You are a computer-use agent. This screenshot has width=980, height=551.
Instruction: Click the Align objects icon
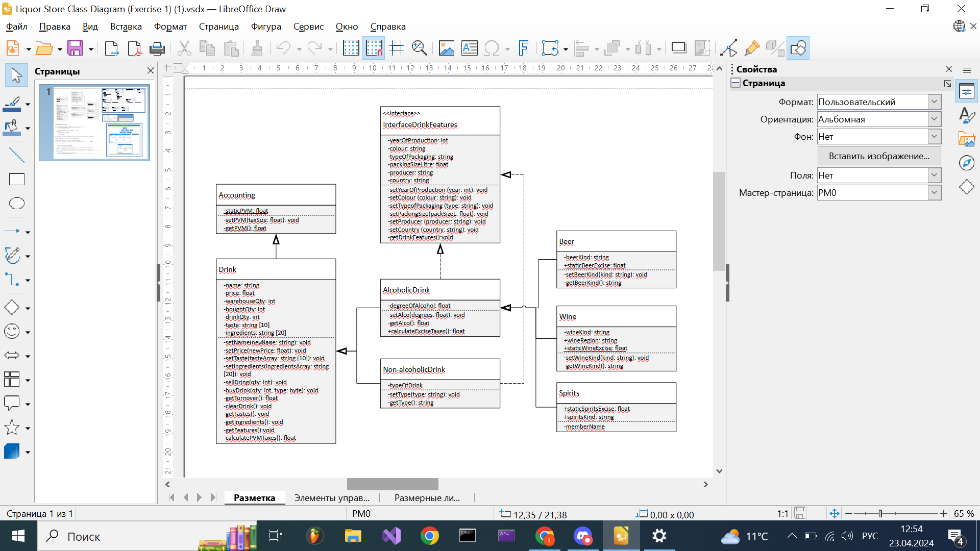coord(581,48)
